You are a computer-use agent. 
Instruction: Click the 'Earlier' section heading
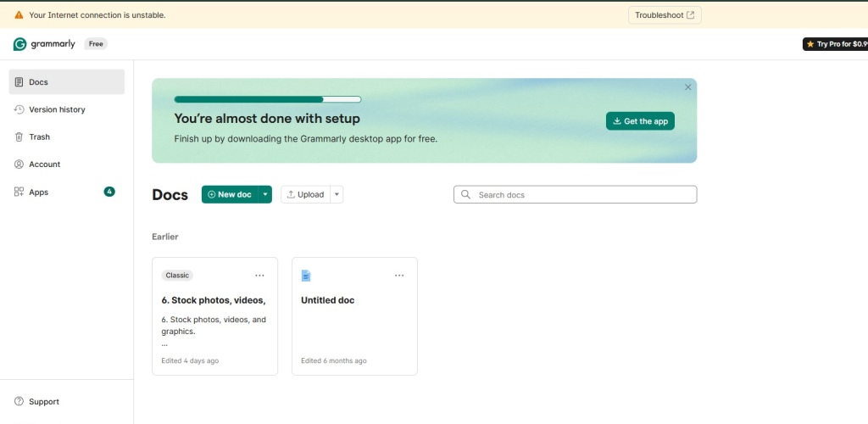[165, 237]
